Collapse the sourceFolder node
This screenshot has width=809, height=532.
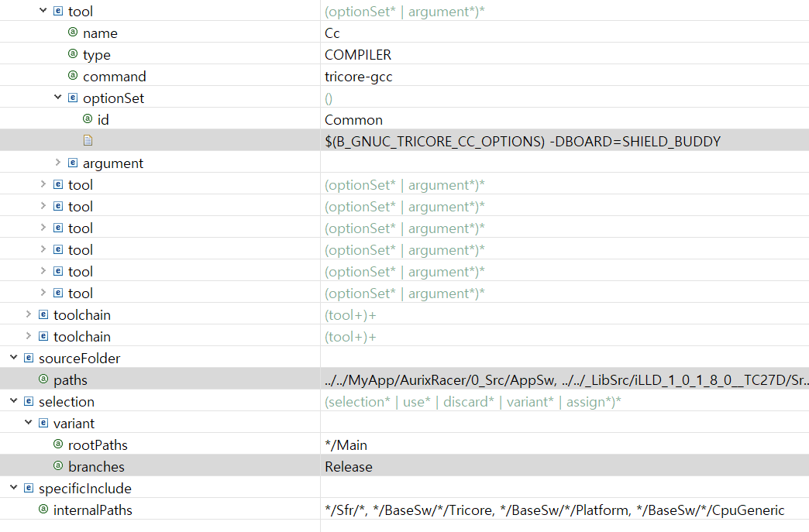pyautogui.click(x=14, y=357)
